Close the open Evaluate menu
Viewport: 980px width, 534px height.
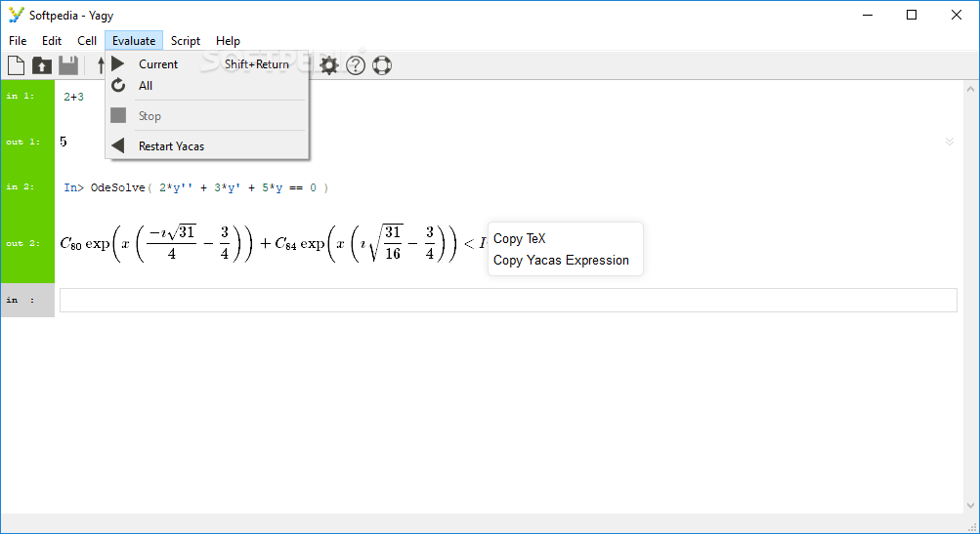tap(134, 41)
